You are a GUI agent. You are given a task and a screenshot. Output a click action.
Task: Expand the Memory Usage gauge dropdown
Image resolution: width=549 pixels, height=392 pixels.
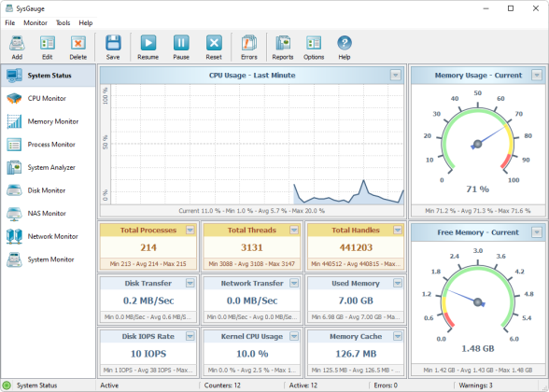pyautogui.click(x=536, y=76)
